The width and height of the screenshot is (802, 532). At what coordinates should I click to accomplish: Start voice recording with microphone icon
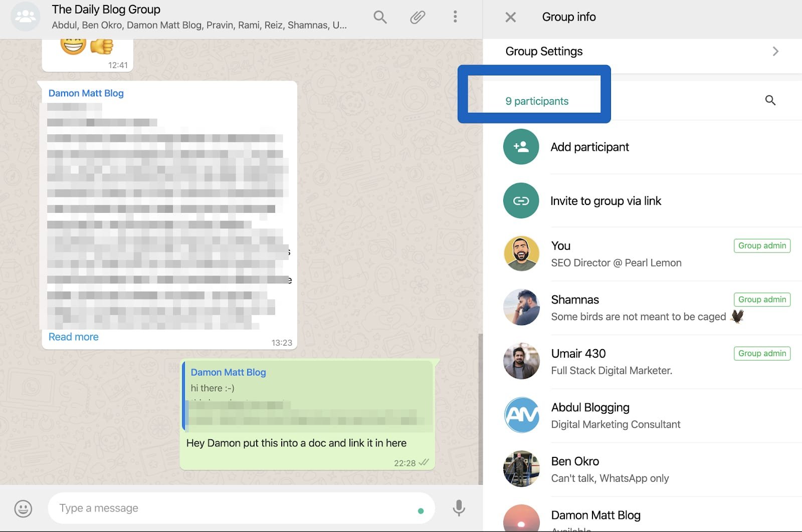pos(459,508)
